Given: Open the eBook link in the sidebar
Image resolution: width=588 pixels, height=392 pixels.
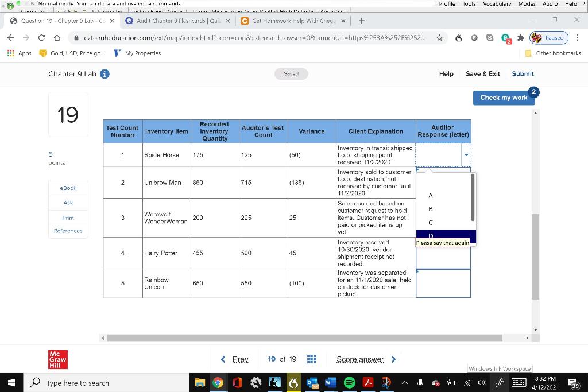Looking at the screenshot, I should click(68, 188).
